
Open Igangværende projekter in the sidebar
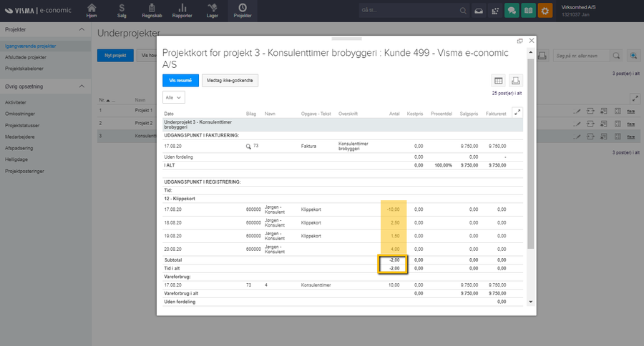click(x=31, y=46)
